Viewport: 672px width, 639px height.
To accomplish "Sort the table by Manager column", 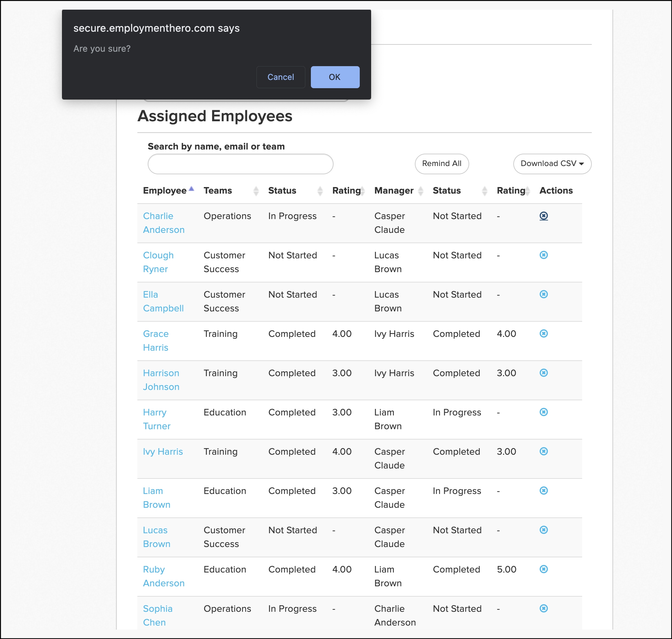I will tap(399, 190).
